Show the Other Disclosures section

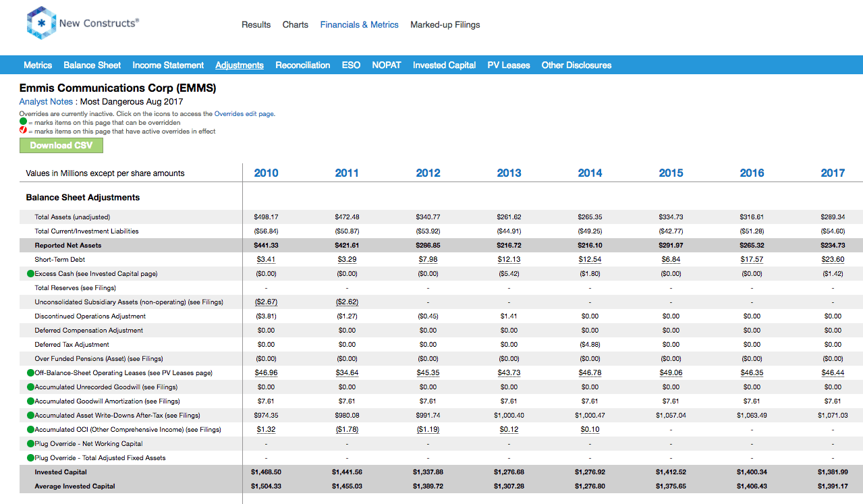coord(577,65)
